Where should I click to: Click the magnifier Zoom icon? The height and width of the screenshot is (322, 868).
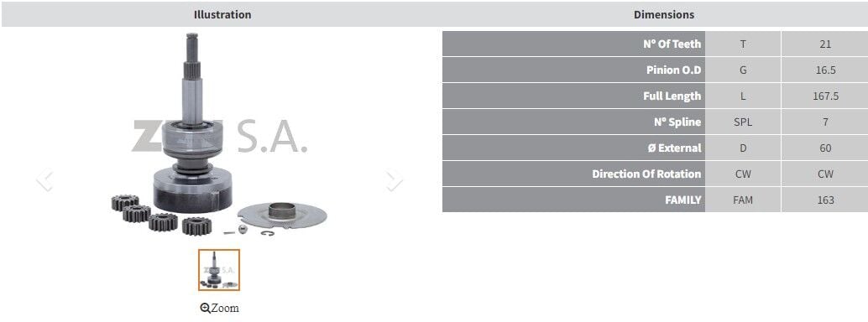[x=205, y=309]
